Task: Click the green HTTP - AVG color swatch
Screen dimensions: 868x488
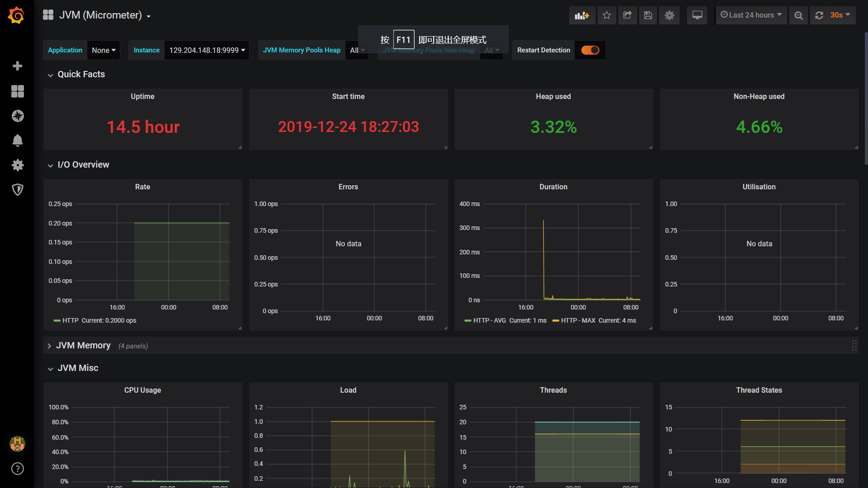Action: [468, 320]
